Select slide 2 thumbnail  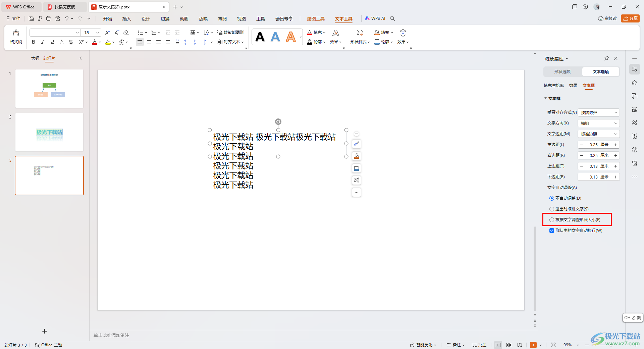pos(49,132)
